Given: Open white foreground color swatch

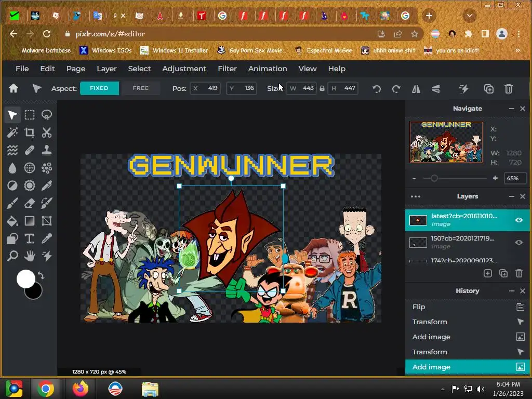Looking at the screenshot, I should (x=26, y=279).
